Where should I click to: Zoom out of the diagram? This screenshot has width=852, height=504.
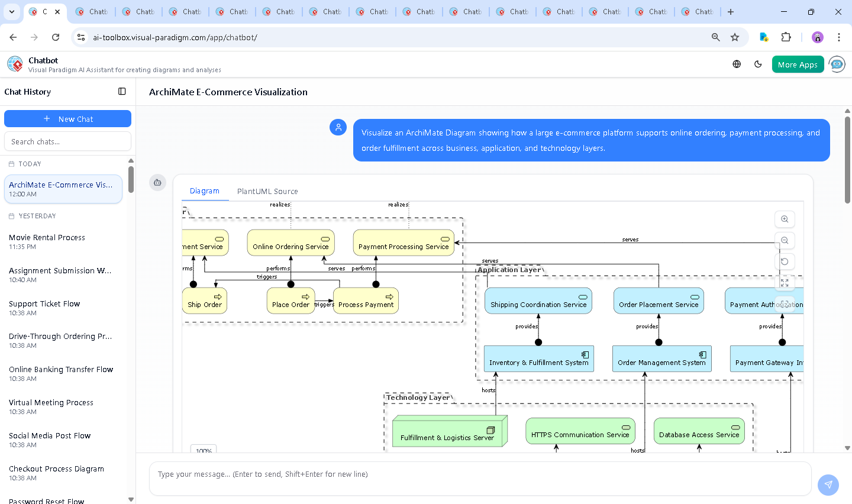(x=785, y=241)
